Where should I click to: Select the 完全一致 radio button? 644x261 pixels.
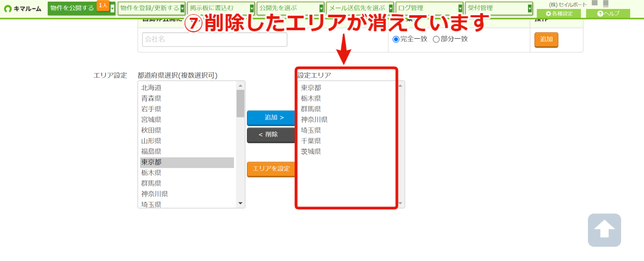click(x=396, y=39)
